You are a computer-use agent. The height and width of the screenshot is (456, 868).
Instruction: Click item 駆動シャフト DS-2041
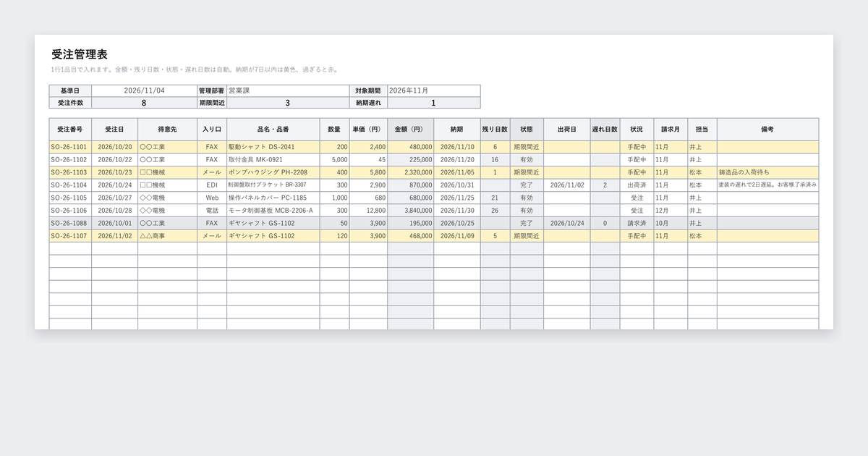(x=273, y=147)
